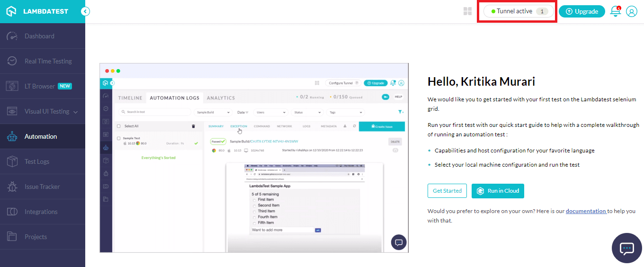The image size is (644, 267).
Task: Click the Get Started button
Action: tap(447, 191)
